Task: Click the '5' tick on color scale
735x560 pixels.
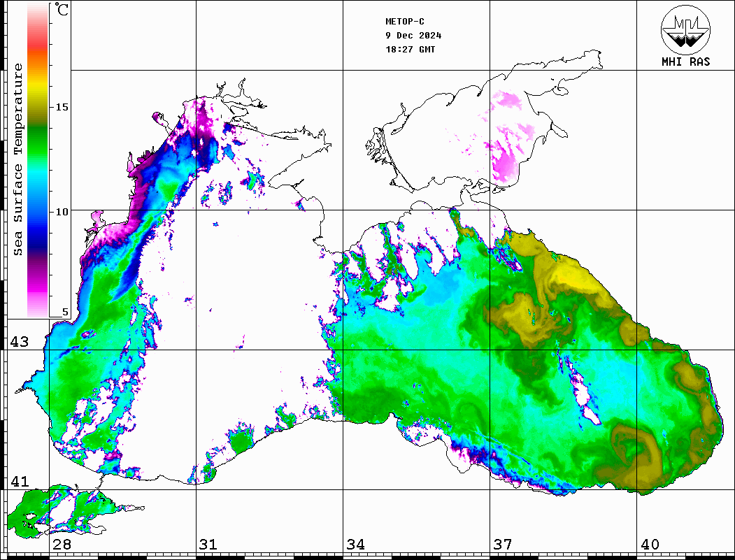Action: (x=65, y=312)
